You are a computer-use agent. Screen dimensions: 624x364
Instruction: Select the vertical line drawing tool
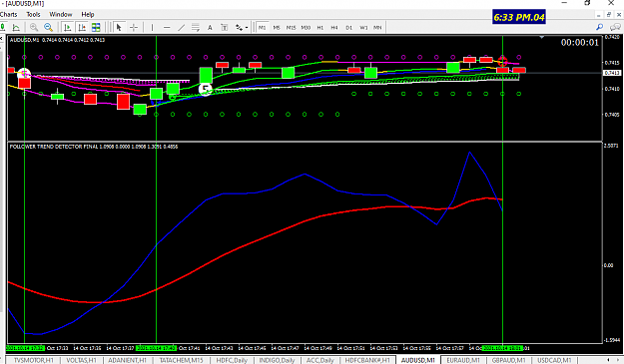coord(152,27)
